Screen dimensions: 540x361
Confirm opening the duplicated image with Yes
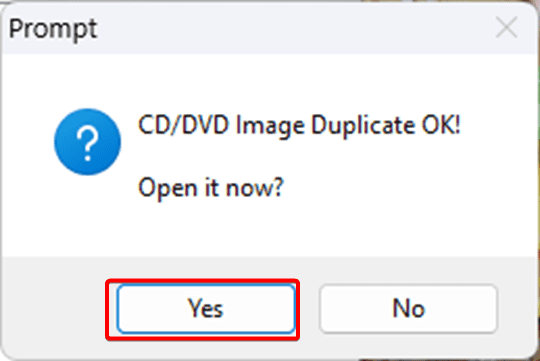click(206, 308)
